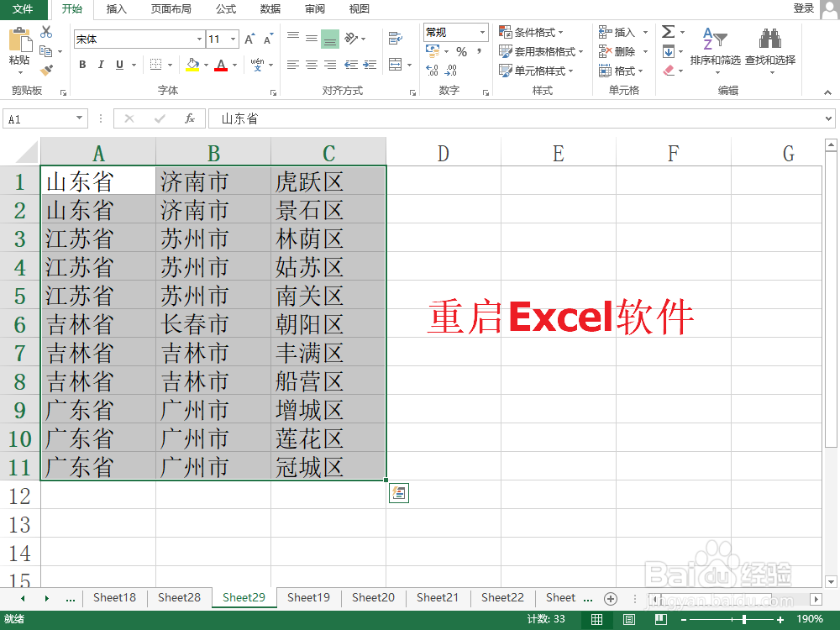Toggle middle vertical alignment
This screenshot has width=840, height=630.
click(x=312, y=38)
